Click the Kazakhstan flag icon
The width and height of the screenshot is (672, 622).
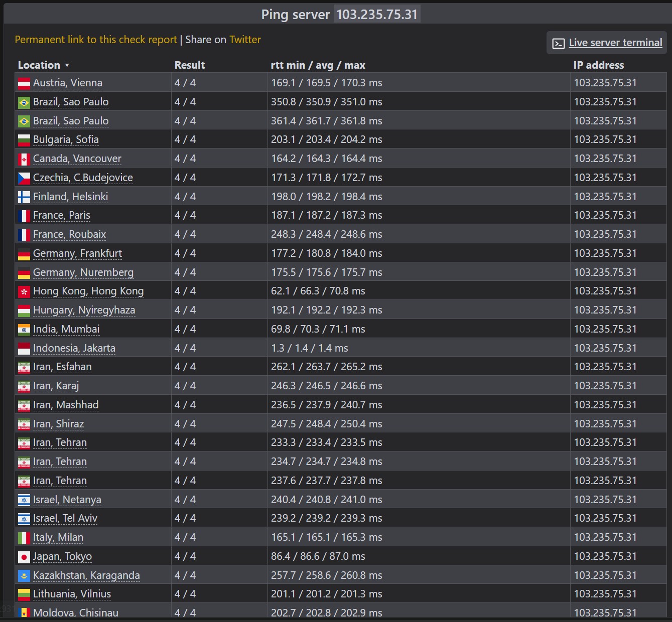[x=24, y=576]
